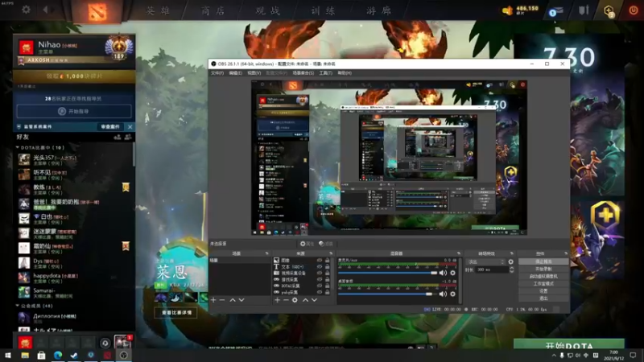Screen dimensions: 644x362
Task: Open source properties gear in sources toolbar
Action: [295, 300]
